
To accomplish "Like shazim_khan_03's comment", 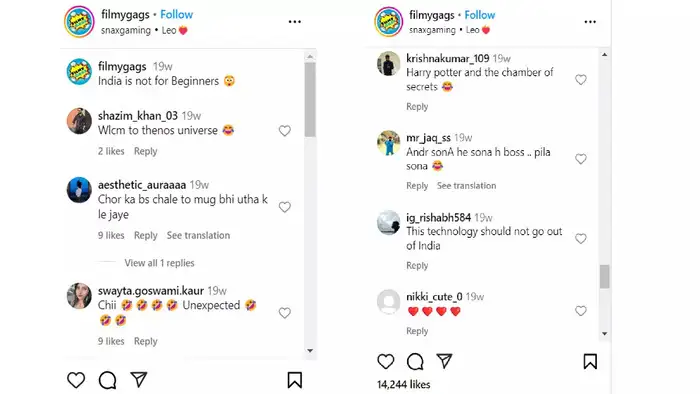I will [x=285, y=131].
